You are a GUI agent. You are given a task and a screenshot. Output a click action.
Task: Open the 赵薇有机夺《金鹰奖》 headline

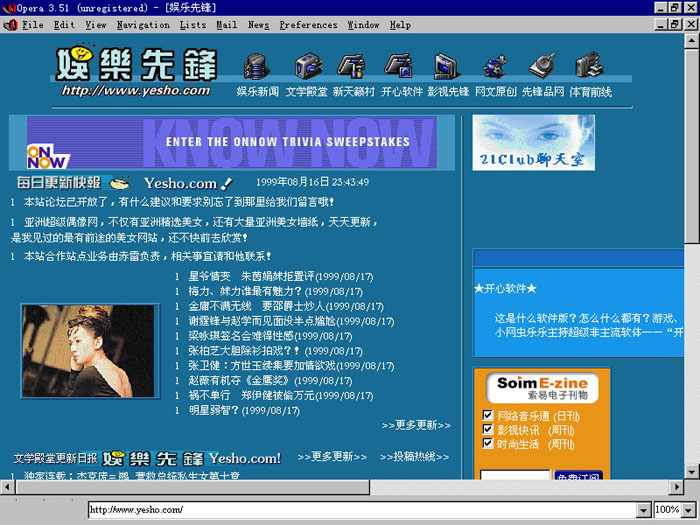click(270, 381)
